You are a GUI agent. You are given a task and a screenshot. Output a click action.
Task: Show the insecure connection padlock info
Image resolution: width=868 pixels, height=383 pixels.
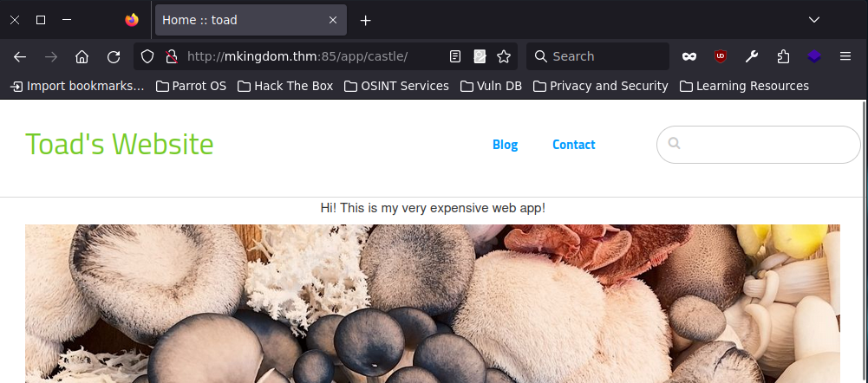click(172, 56)
